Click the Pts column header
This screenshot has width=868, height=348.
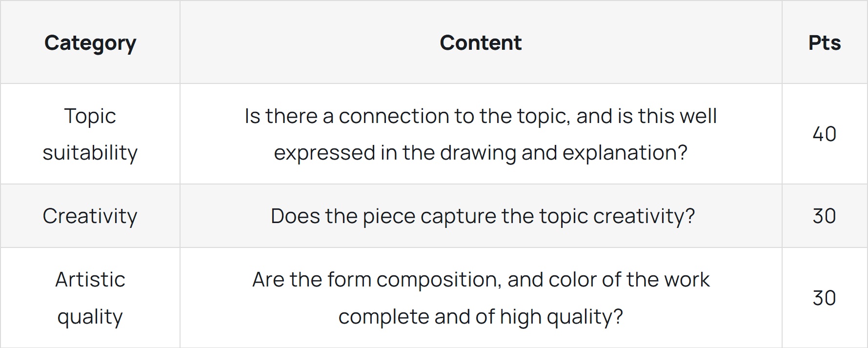pos(825,42)
